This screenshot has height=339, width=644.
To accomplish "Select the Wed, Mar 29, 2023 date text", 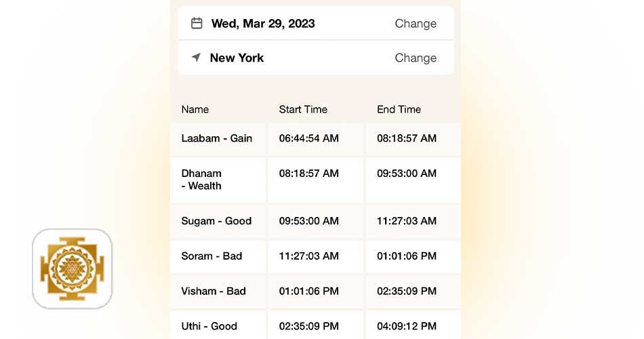I will tap(263, 24).
